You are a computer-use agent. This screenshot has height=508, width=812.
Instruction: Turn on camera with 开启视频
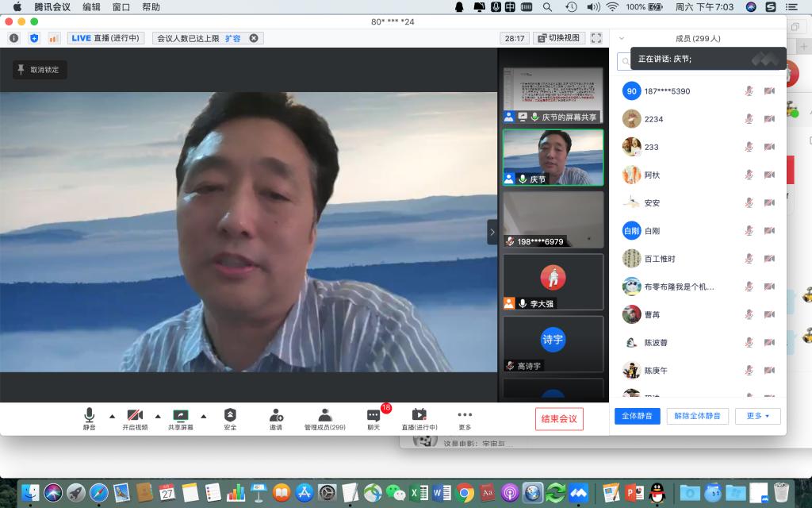(135, 418)
